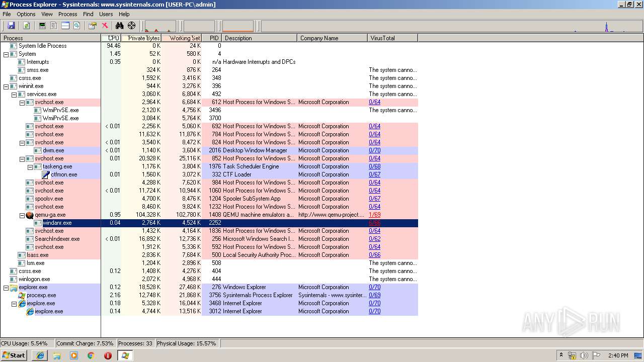Show hidden tray icons arrow
This screenshot has width=644, height=362.
tap(561, 355)
